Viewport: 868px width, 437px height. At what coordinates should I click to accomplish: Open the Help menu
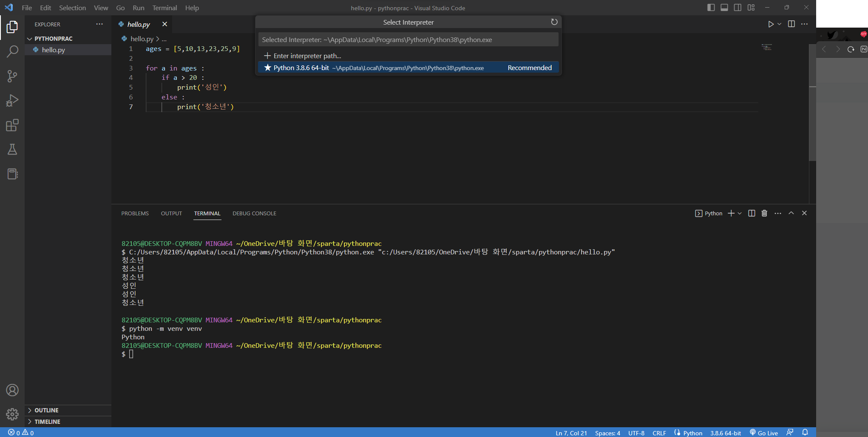pyautogui.click(x=192, y=8)
